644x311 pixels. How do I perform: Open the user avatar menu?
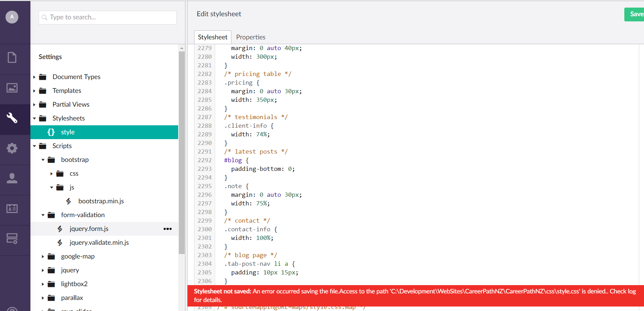tap(12, 17)
